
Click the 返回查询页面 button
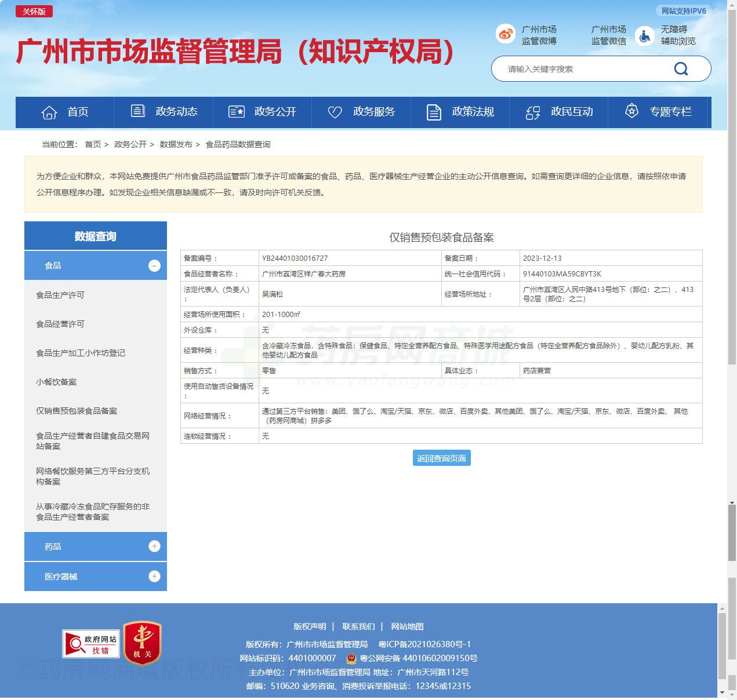(x=441, y=458)
